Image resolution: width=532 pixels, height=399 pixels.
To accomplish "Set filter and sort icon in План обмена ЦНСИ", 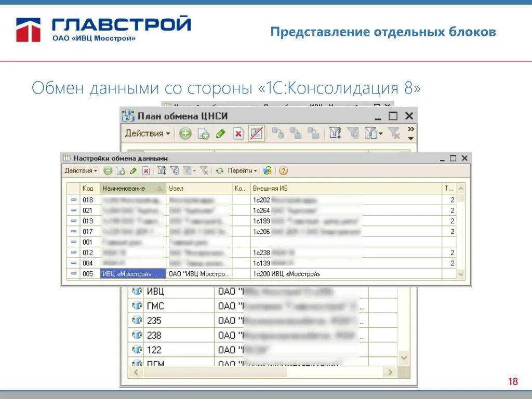I will (335, 134).
